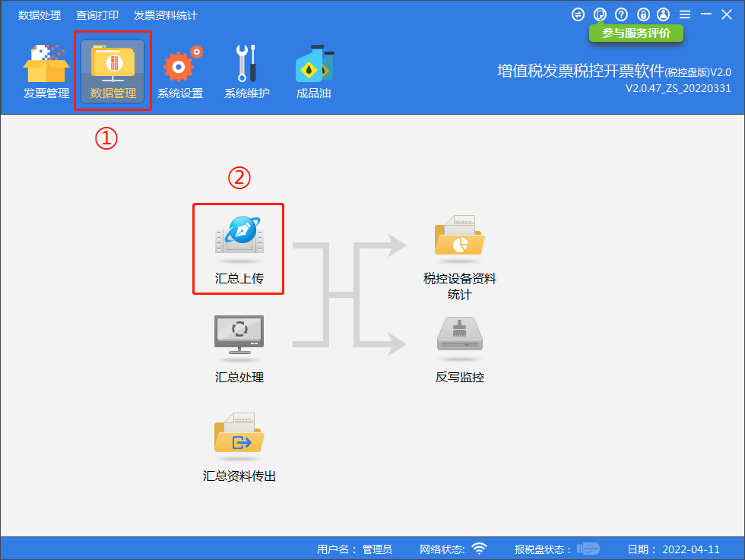Open the 系统设置 gear icon

click(181, 71)
